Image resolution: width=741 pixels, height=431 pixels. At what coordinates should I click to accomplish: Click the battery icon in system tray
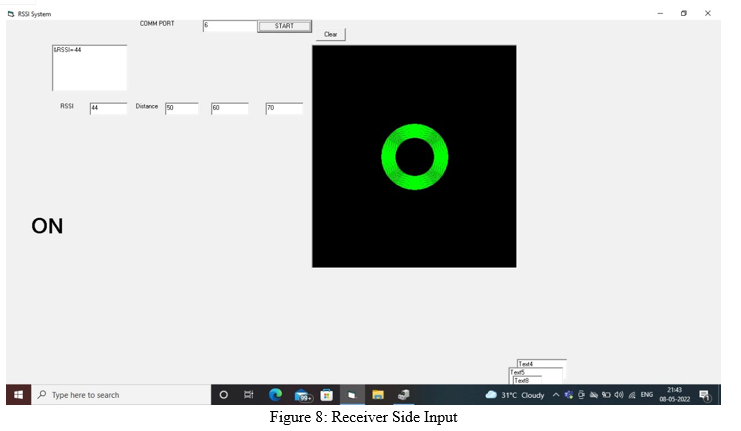tap(606, 395)
